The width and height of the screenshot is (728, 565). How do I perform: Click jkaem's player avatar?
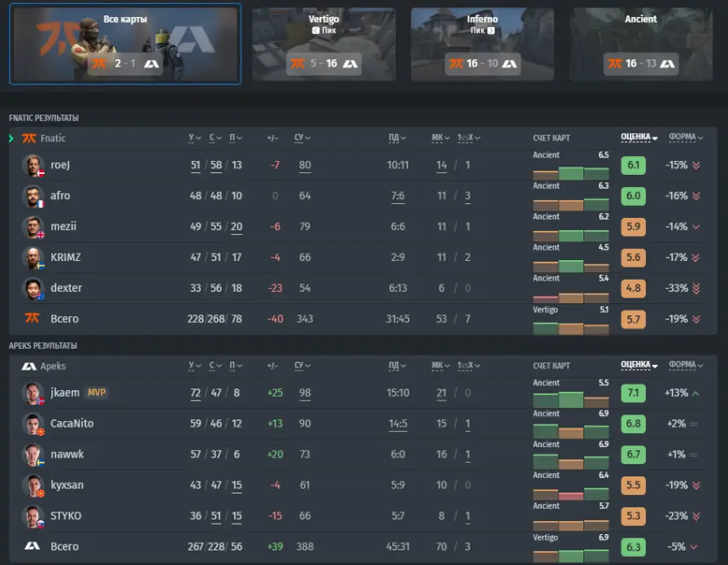[33, 393]
